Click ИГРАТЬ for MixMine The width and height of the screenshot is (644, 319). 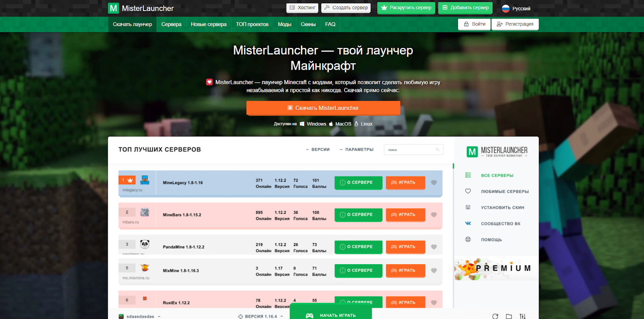pyautogui.click(x=405, y=270)
